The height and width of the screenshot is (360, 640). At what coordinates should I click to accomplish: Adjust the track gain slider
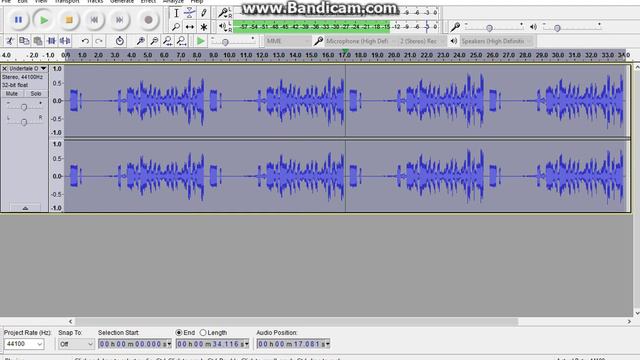tap(24, 107)
